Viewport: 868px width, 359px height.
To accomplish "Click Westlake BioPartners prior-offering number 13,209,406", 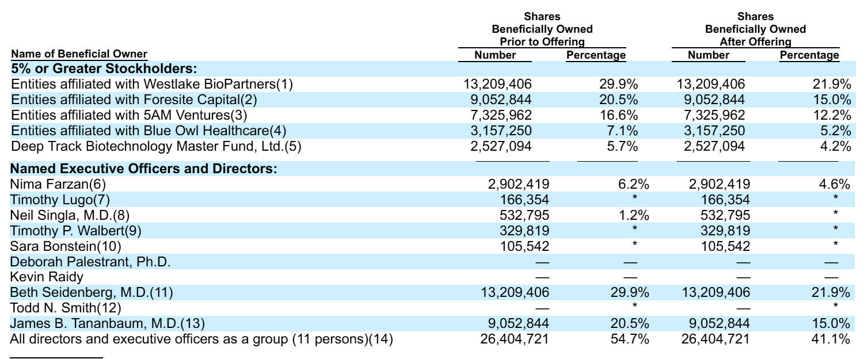I will 498,84.
